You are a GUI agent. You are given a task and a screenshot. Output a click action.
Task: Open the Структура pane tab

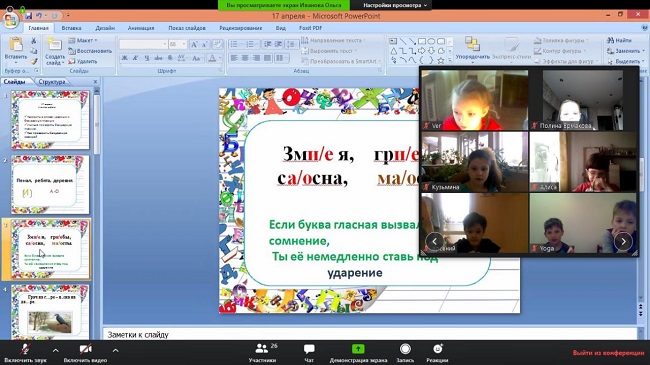click(x=52, y=82)
